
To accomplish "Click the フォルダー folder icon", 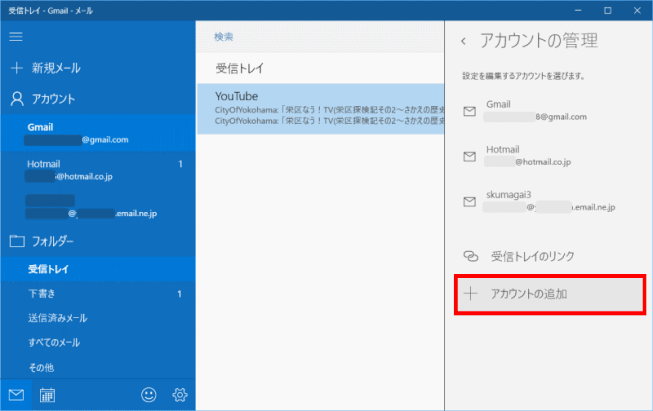I will point(17,241).
